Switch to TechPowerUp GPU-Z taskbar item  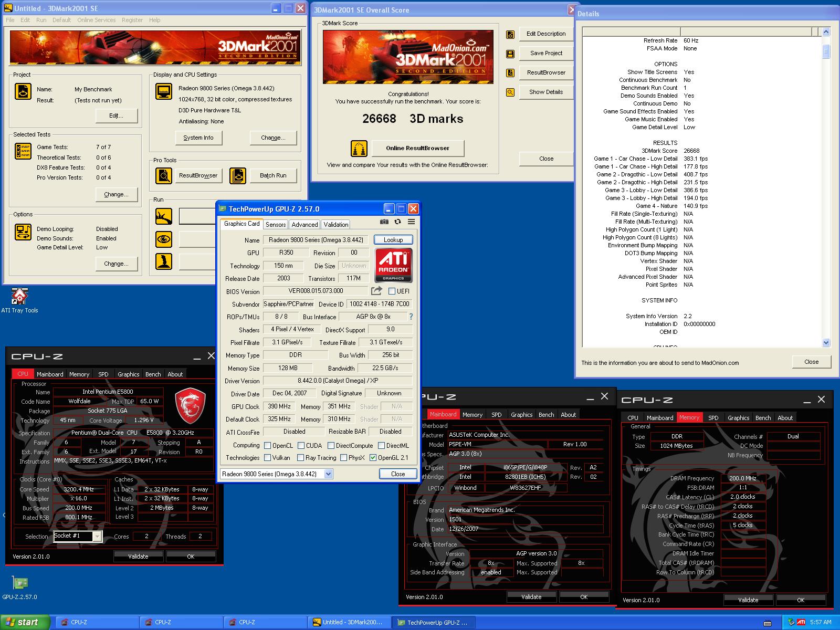pyautogui.click(x=433, y=623)
